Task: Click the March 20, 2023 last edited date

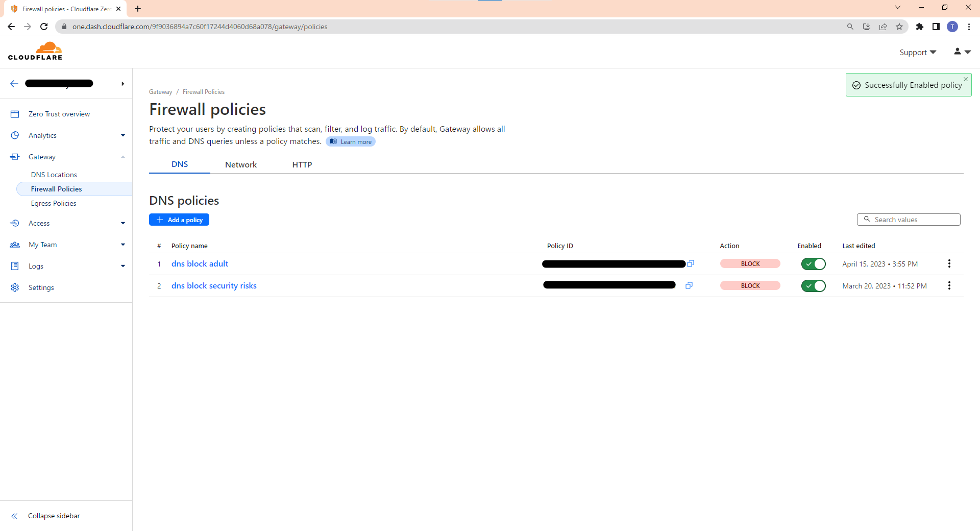Action: [885, 286]
